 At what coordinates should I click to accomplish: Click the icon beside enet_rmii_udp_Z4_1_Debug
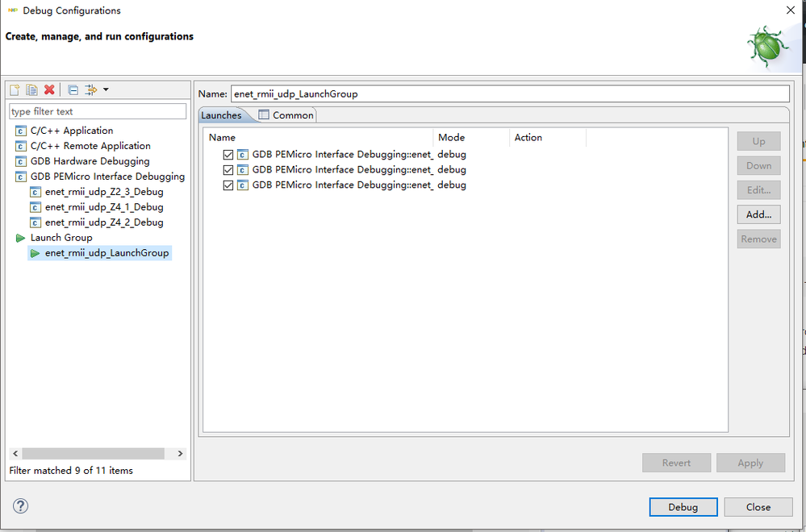pos(35,207)
